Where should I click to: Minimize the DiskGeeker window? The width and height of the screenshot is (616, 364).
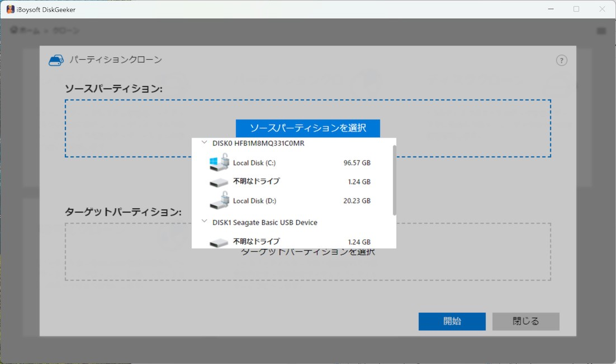coord(551,9)
